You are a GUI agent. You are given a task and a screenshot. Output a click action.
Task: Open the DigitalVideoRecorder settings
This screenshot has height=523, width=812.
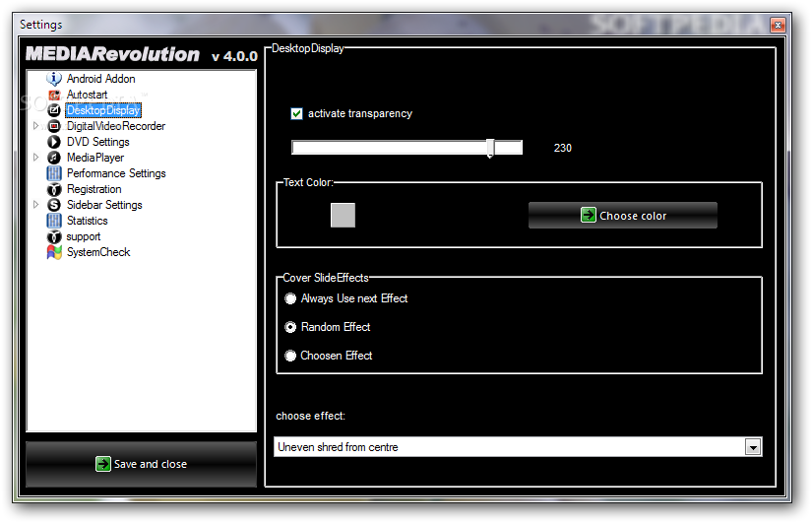[116, 126]
